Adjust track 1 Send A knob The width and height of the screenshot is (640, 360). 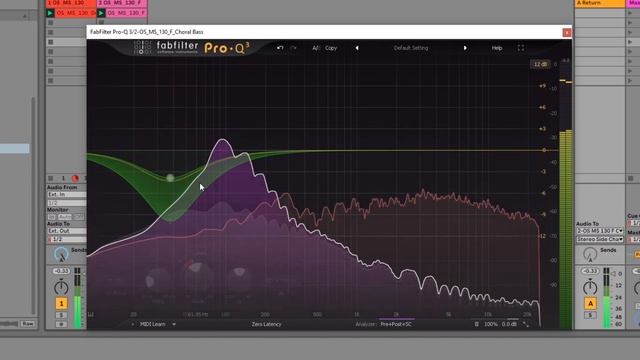tap(61, 254)
